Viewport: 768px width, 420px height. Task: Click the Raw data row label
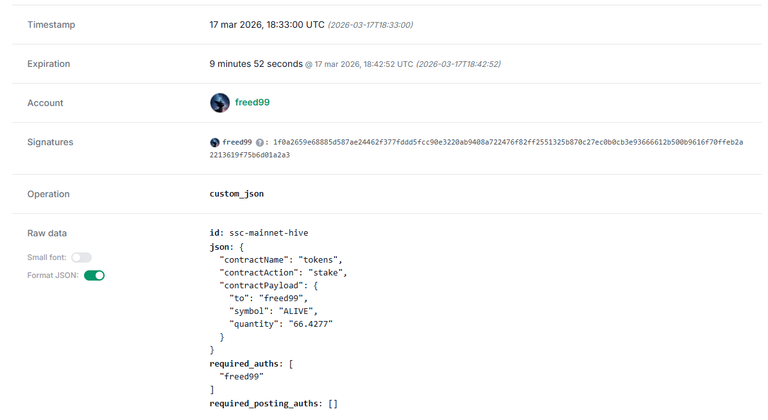[47, 233]
